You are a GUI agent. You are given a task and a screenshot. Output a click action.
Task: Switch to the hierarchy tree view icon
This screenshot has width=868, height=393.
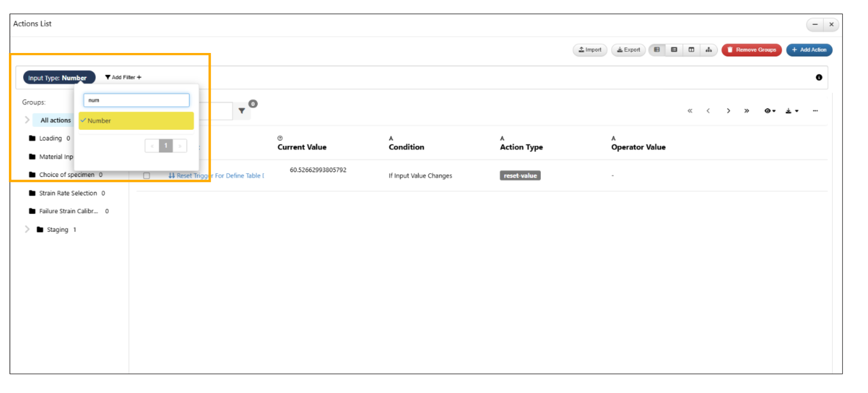click(708, 50)
